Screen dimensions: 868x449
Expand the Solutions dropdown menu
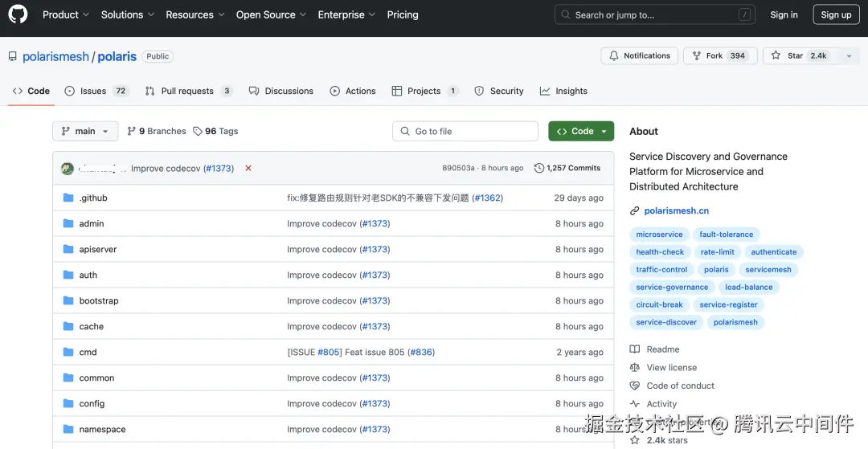pos(127,15)
